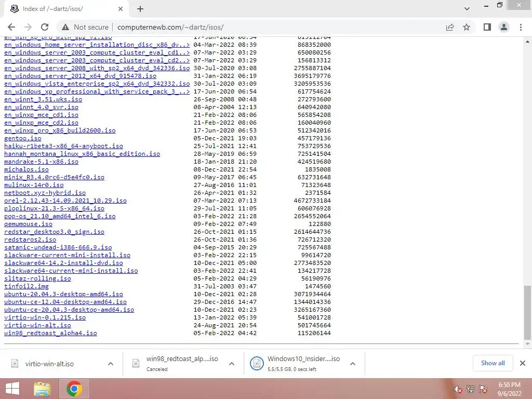Open a new tab

(140, 9)
